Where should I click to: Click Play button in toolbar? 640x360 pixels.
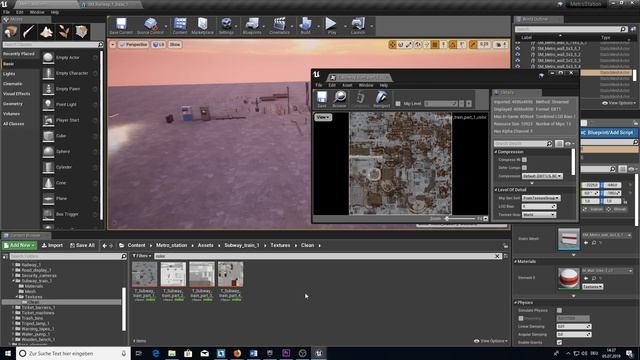[331, 26]
